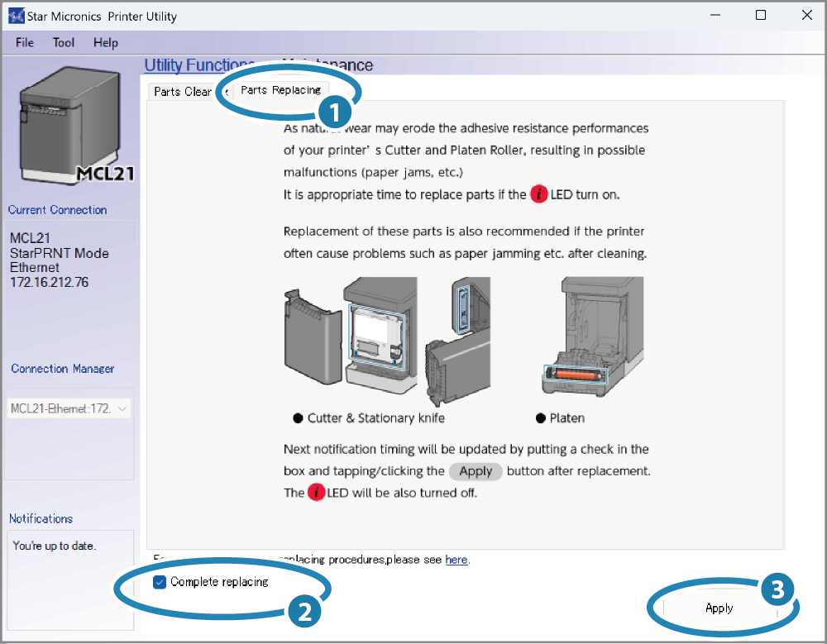Click the inline Apply pill in instructions
The width and height of the screenshot is (827, 644).
[476, 471]
